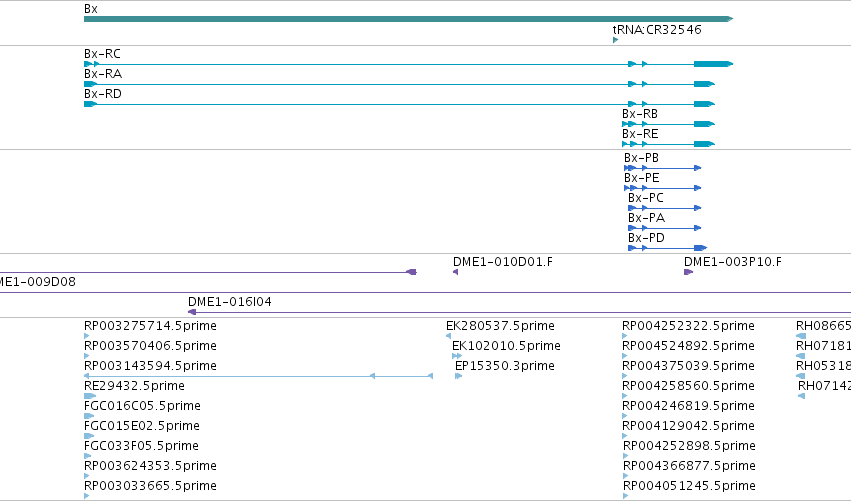Click the EP15350.3prime arrow marker
The image size is (851, 501).
[459, 376]
